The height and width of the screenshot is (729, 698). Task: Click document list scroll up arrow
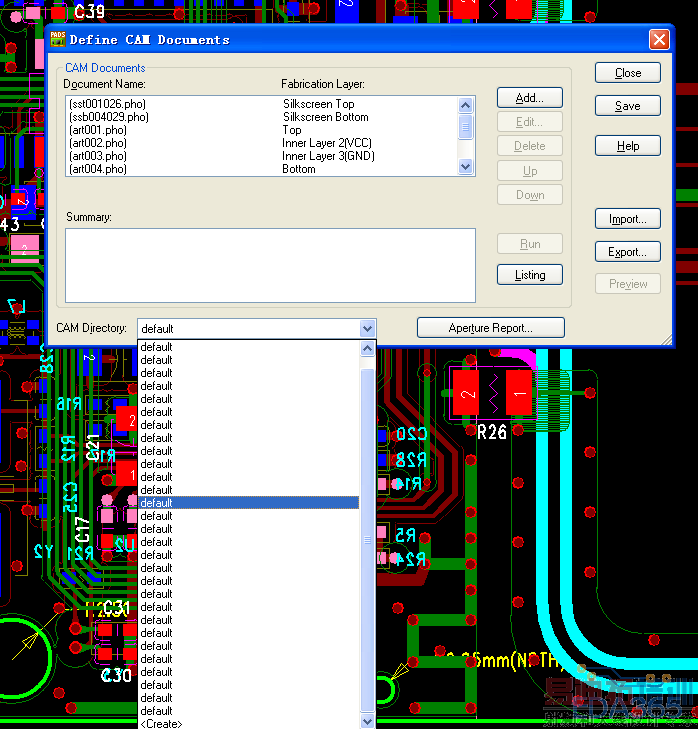465,106
